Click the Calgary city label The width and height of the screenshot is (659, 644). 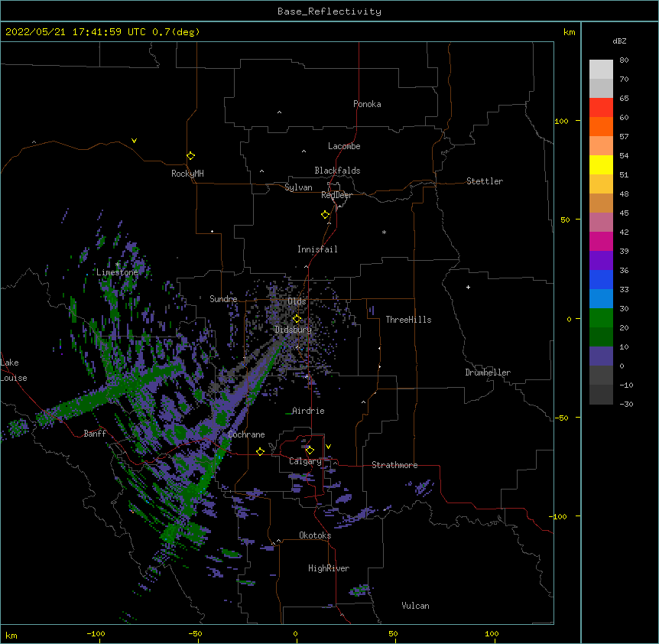[x=305, y=461]
